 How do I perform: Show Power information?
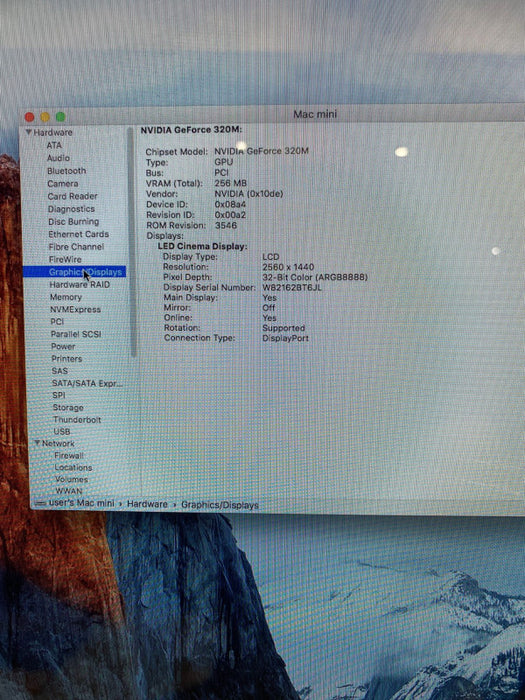pos(63,346)
